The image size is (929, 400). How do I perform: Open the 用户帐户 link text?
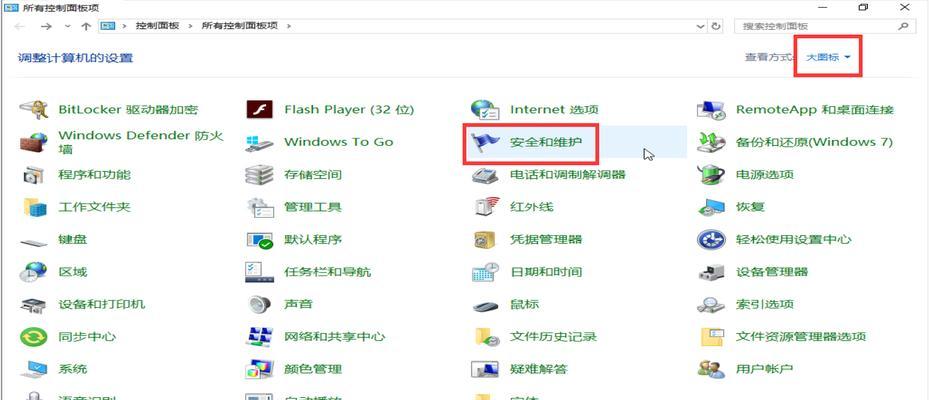(x=764, y=369)
